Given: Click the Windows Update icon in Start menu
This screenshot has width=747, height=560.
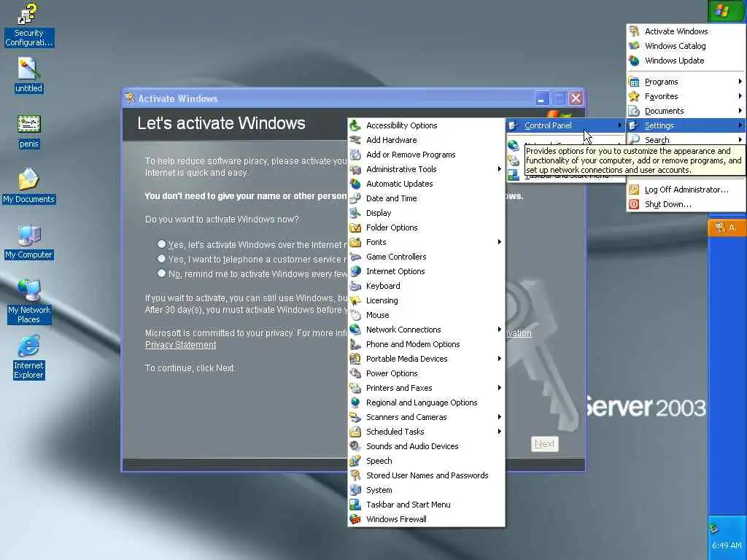Looking at the screenshot, I should (x=634, y=61).
